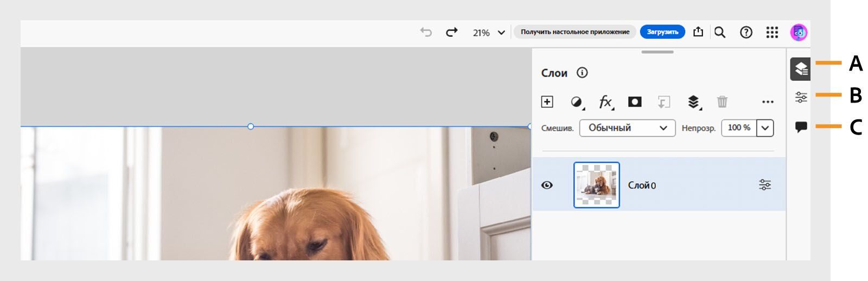Delete the layer with trash icon
Image resolution: width=868 pixels, height=281 pixels.
coord(722,101)
